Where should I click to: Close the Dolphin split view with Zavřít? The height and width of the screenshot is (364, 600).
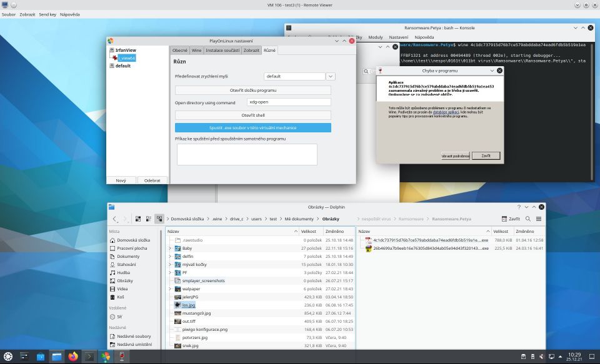click(511, 219)
